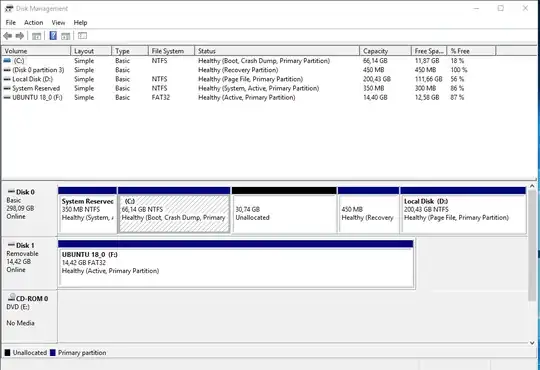This screenshot has width=540, height=370.
Task: Click the scroll up arrow in disk pane
Action: coord(532,186)
